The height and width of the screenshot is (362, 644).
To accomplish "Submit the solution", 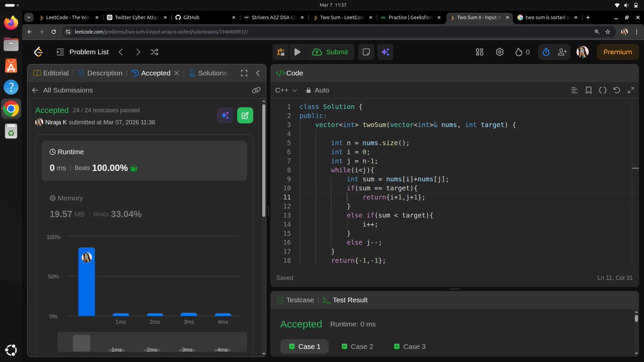I will 330,52.
